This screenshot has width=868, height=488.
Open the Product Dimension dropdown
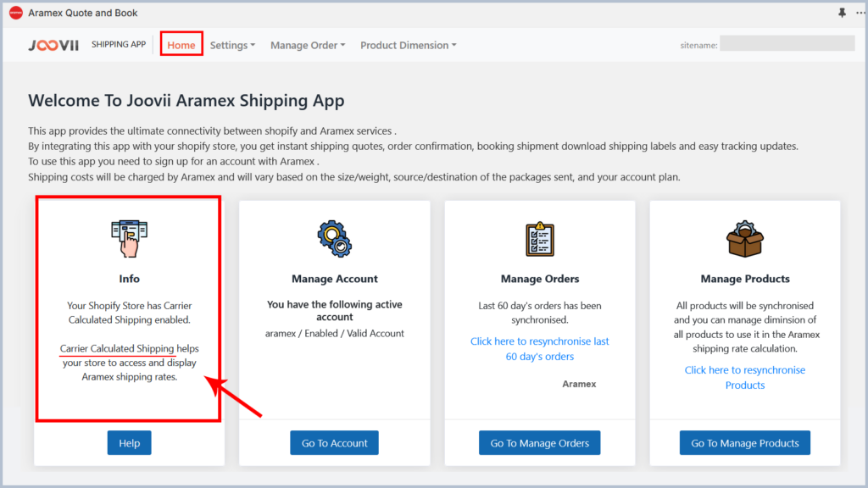click(408, 45)
